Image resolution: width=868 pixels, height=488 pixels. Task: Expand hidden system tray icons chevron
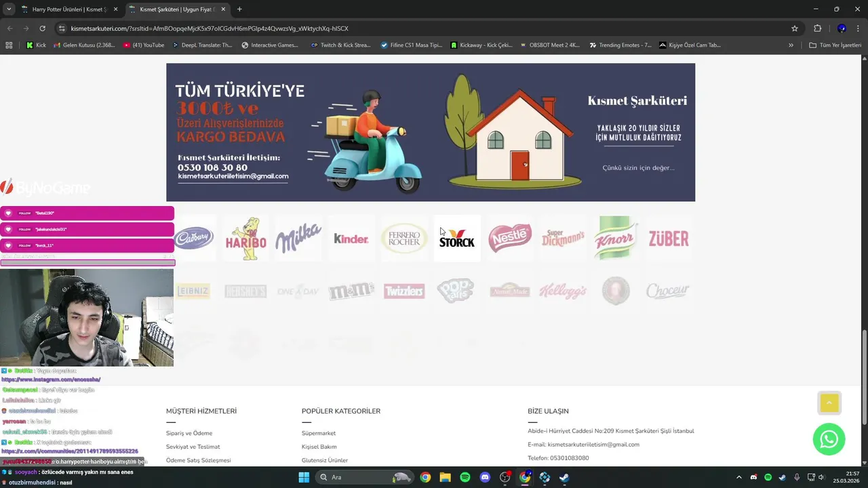pyautogui.click(x=739, y=477)
